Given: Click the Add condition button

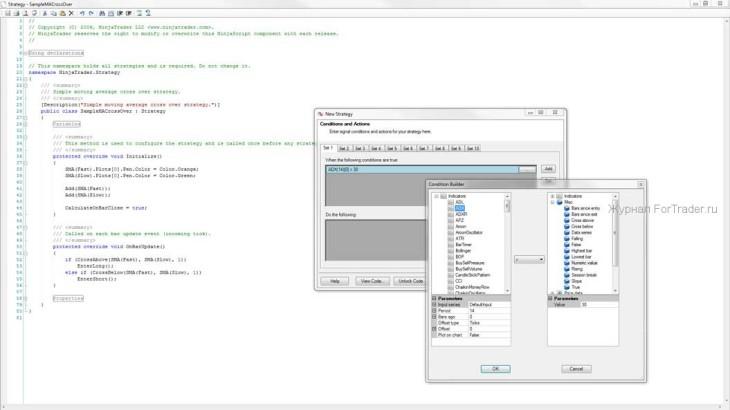Looking at the screenshot, I should [548, 169].
